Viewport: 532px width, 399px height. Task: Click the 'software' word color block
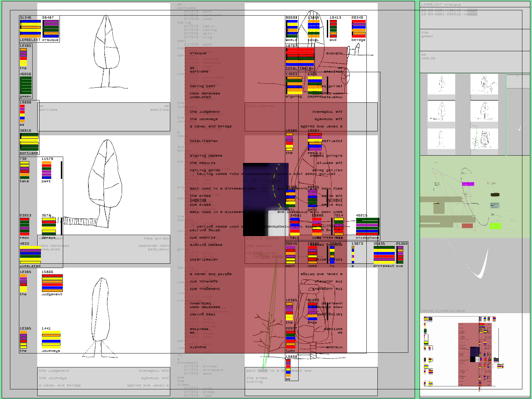[29, 142]
